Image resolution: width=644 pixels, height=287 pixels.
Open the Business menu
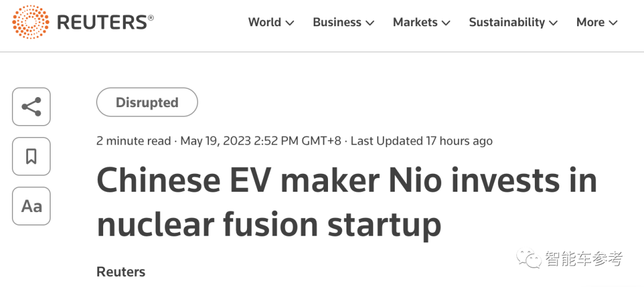pos(337,23)
